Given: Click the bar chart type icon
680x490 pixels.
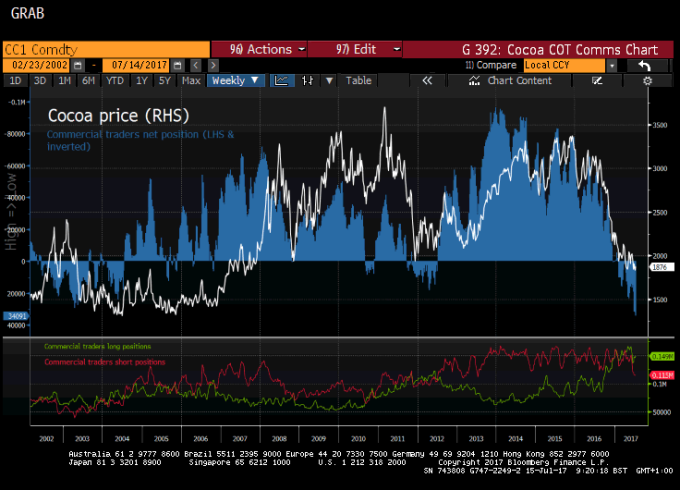Looking at the screenshot, I should (x=309, y=80).
